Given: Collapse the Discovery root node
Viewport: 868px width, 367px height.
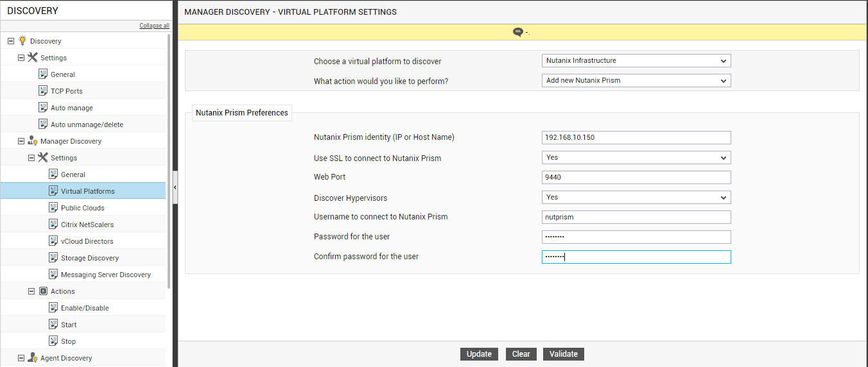Looking at the screenshot, I should [11, 40].
